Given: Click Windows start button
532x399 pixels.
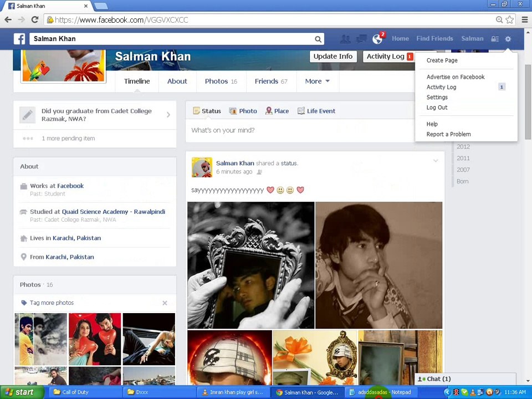Looking at the screenshot, I should click(x=21, y=392).
